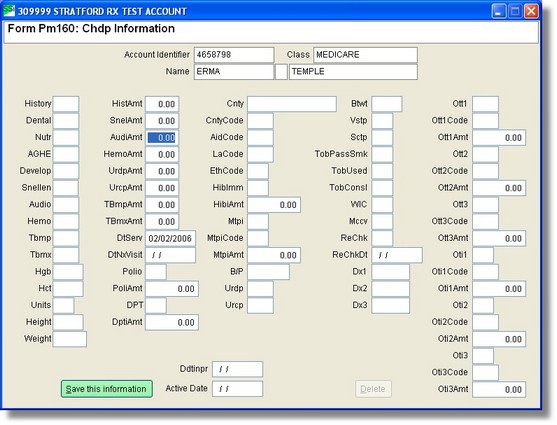The height and width of the screenshot is (425, 557).
Task: Click the Snellen field
Action: 66,188
